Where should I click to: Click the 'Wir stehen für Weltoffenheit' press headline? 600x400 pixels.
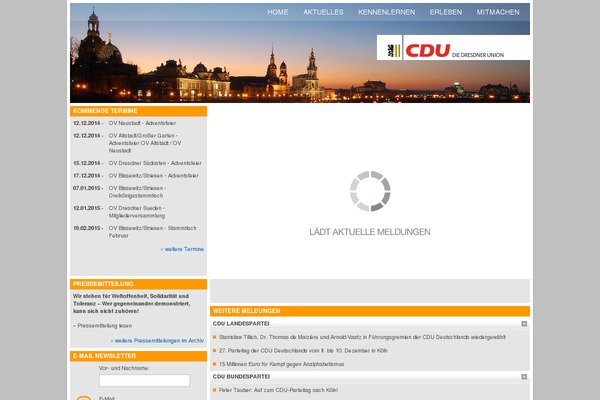coord(131,304)
